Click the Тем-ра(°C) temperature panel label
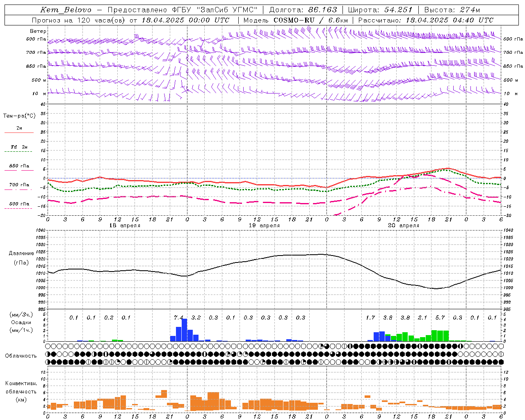Image resolution: width=525 pixels, height=420 pixels. point(19,116)
